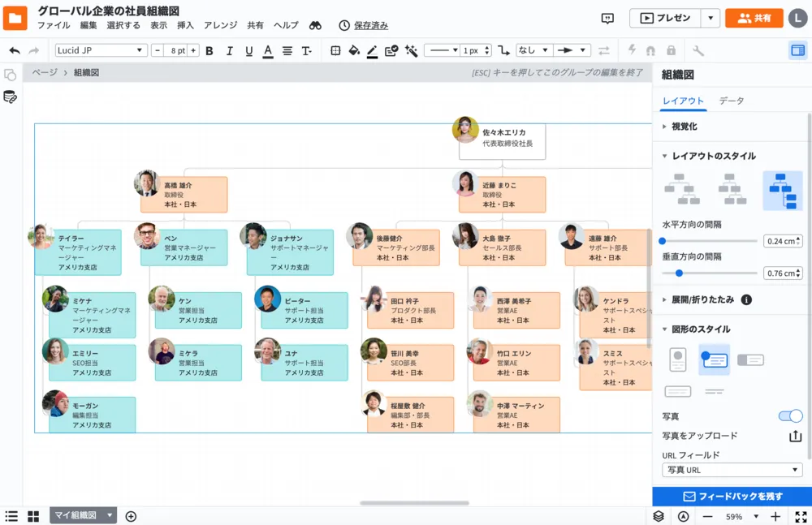Image resolution: width=812 pixels, height=525 pixels.
Task: Click the orange 共有 button
Action: point(754,18)
